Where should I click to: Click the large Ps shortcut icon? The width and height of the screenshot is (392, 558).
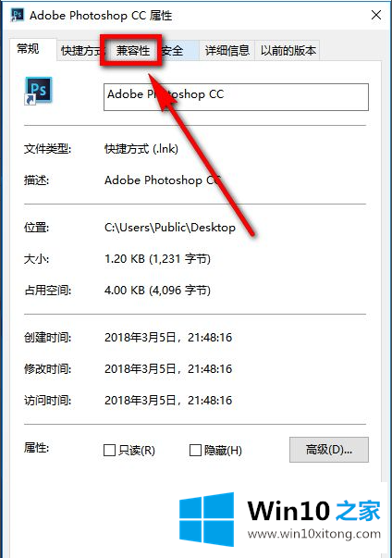tap(39, 91)
